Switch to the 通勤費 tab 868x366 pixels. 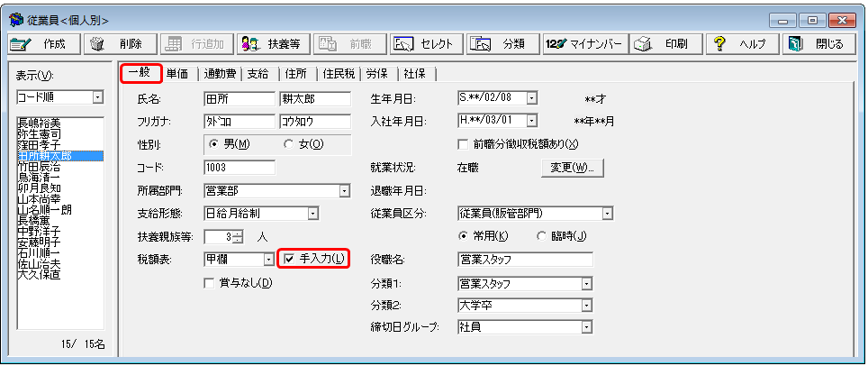(x=220, y=74)
